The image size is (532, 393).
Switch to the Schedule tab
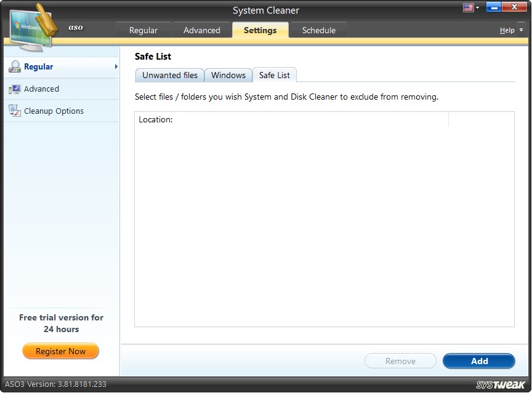pyautogui.click(x=318, y=30)
